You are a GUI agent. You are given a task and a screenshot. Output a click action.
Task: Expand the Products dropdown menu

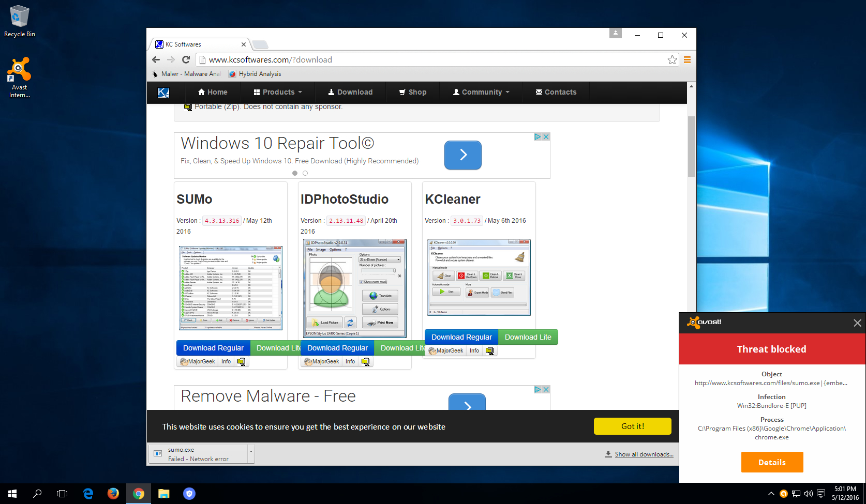(x=278, y=92)
